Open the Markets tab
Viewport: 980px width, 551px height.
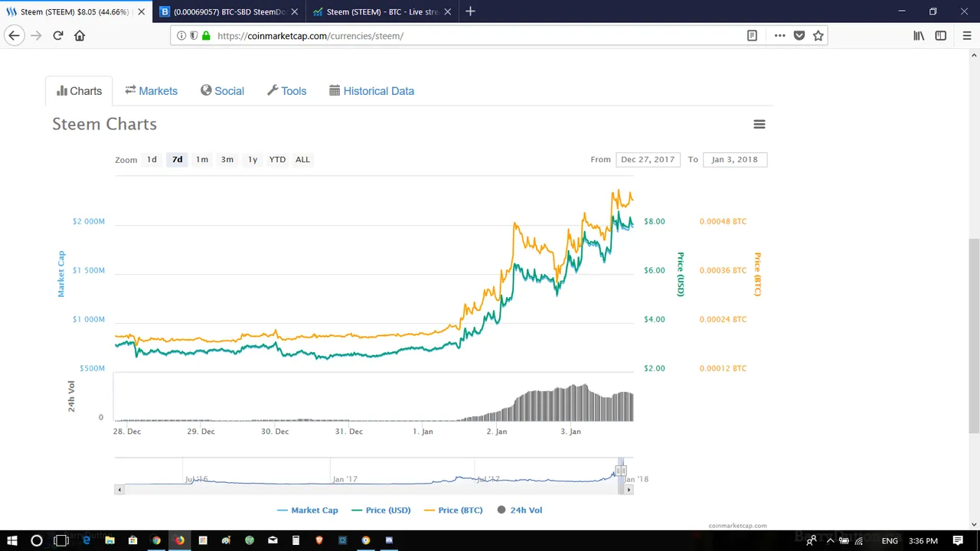pyautogui.click(x=151, y=90)
